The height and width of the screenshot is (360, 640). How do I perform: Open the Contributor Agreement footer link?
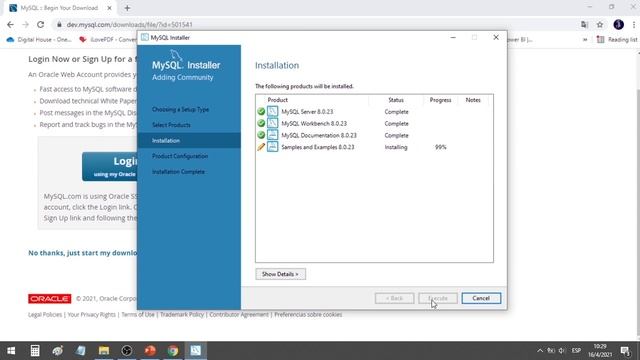point(239,314)
